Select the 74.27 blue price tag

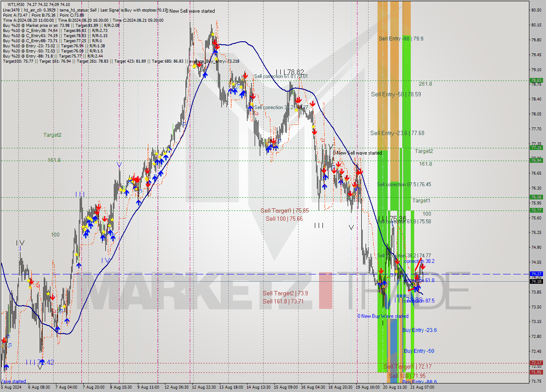(536, 274)
